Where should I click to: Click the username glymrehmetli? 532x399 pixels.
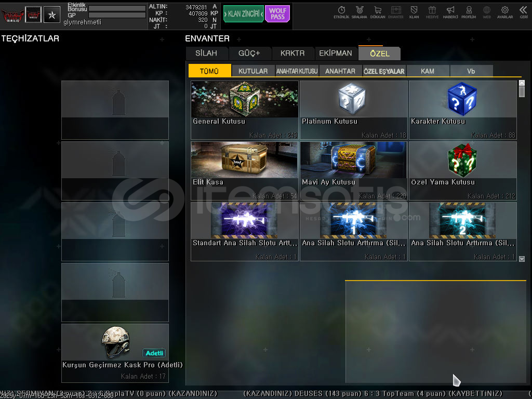82,22
